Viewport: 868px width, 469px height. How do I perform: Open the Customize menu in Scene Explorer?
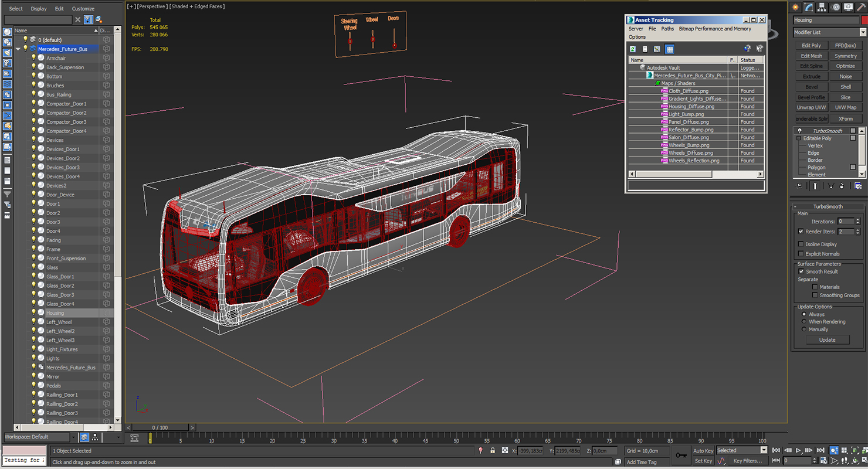click(x=83, y=9)
